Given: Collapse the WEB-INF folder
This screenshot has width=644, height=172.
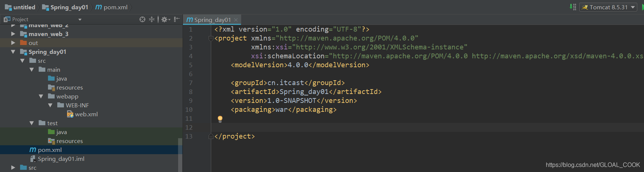Looking at the screenshot, I should tap(50, 105).
